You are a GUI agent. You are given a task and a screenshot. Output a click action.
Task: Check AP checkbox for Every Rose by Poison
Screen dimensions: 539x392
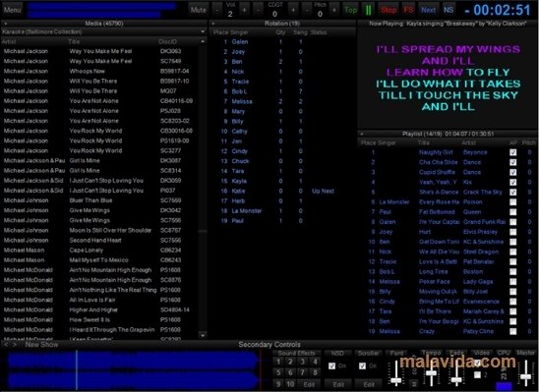tap(512, 202)
